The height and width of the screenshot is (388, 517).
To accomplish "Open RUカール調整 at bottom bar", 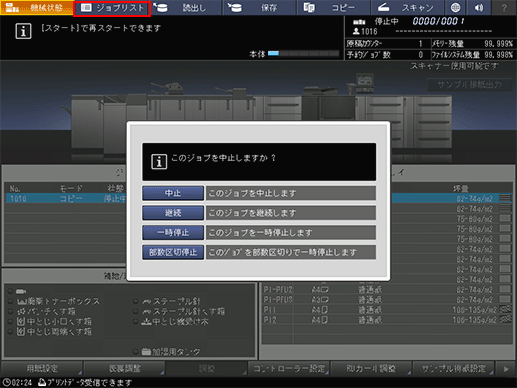I will tap(371, 369).
